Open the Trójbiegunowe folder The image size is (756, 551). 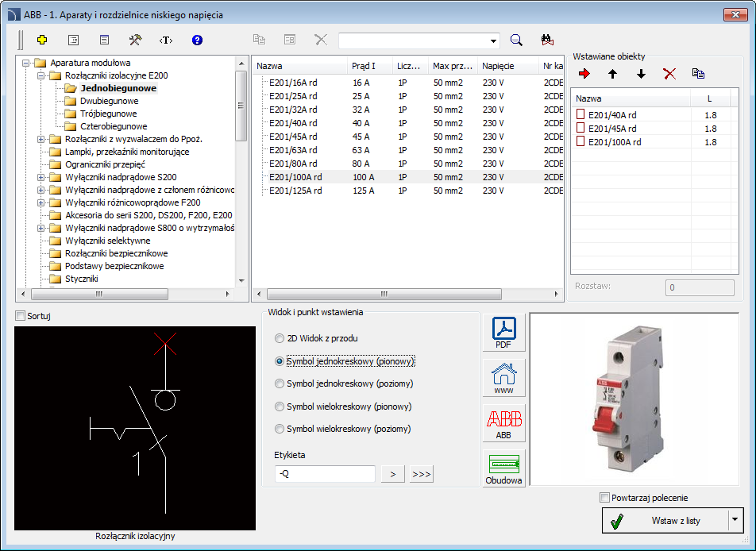(109, 114)
